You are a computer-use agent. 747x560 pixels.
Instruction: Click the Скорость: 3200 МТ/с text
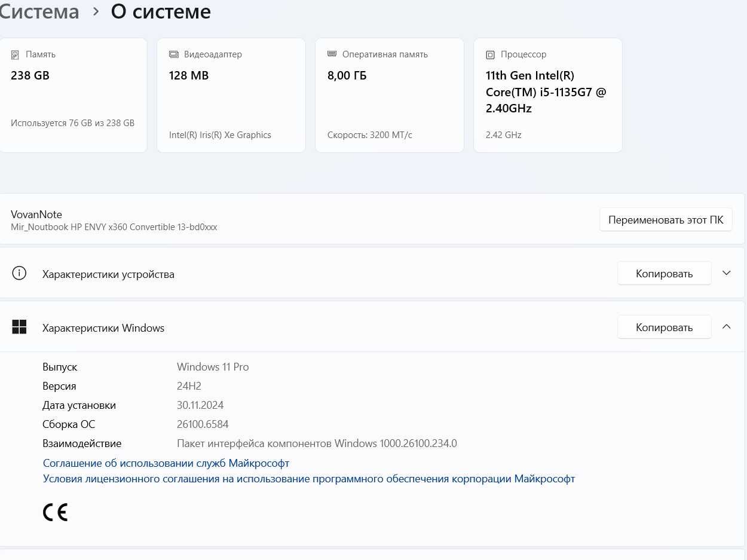tap(370, 135)
